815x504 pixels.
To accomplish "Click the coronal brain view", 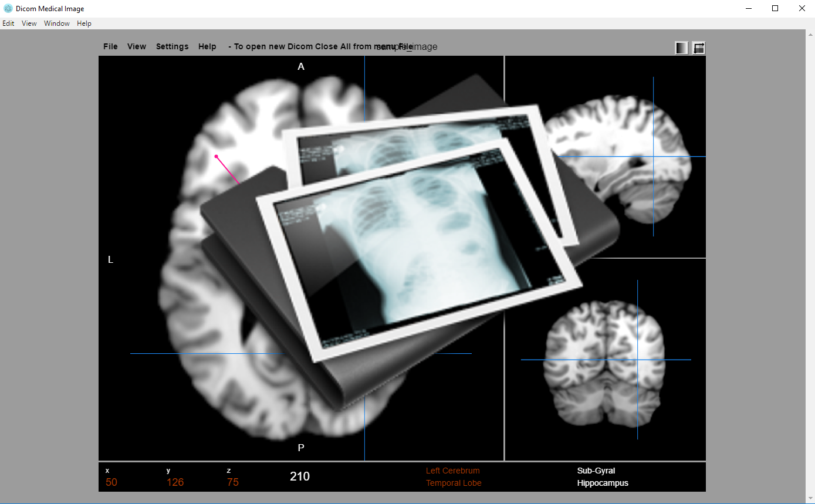I will pos(606,360).
